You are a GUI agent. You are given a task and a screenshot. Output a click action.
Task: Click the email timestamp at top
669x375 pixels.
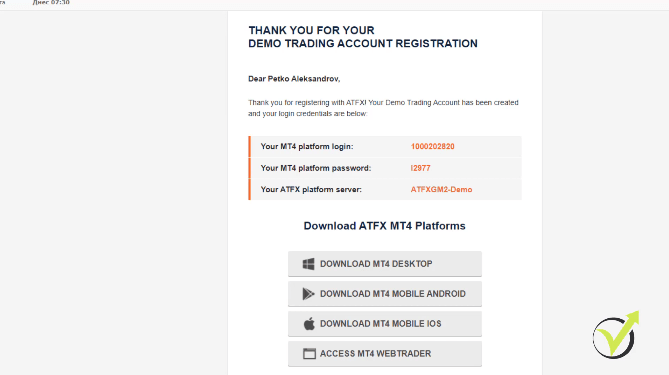pos(51,3)
